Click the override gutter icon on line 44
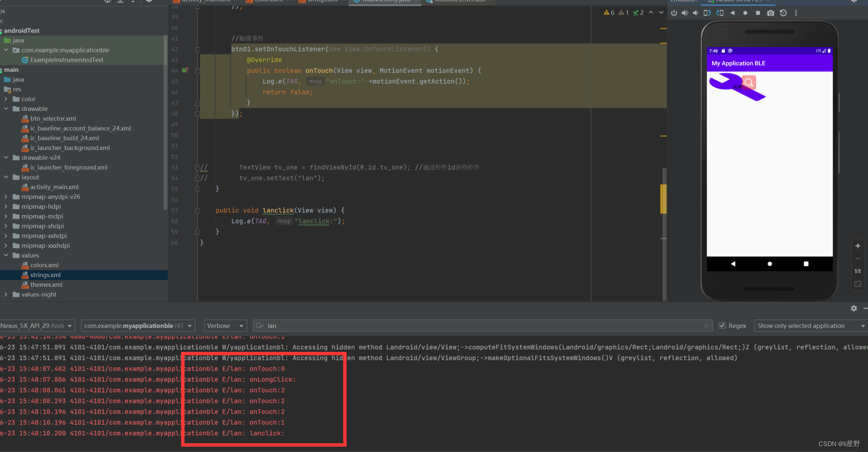 pos(185,70)
